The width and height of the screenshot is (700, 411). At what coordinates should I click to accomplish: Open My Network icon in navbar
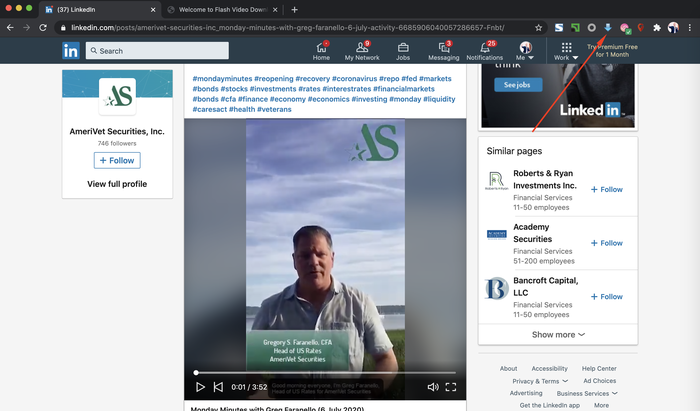(363, 46)
